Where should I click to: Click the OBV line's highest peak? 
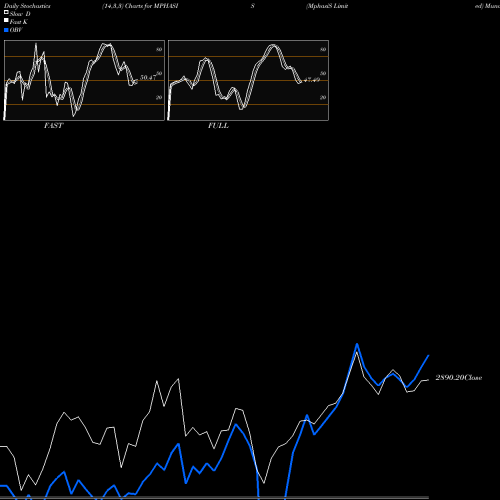coord(357,344)
